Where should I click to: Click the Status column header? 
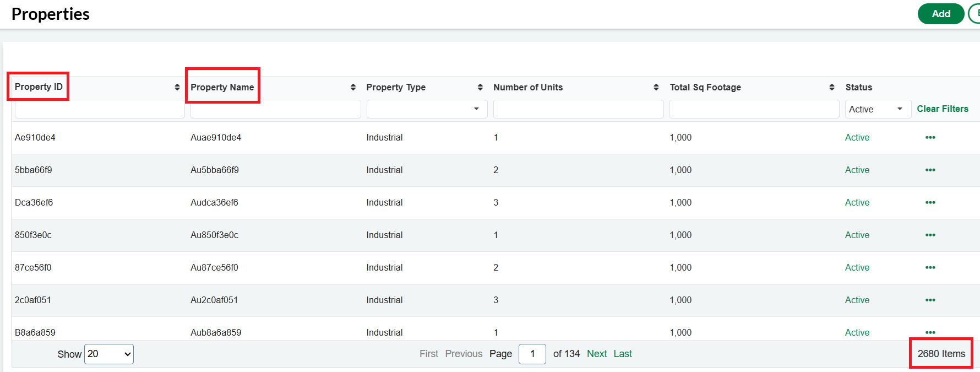(859, 87)
